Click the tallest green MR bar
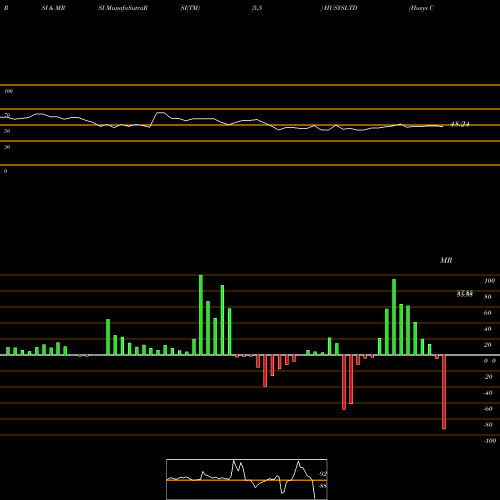This screenshot has width=500, height=500. click(x=201, y=315)
